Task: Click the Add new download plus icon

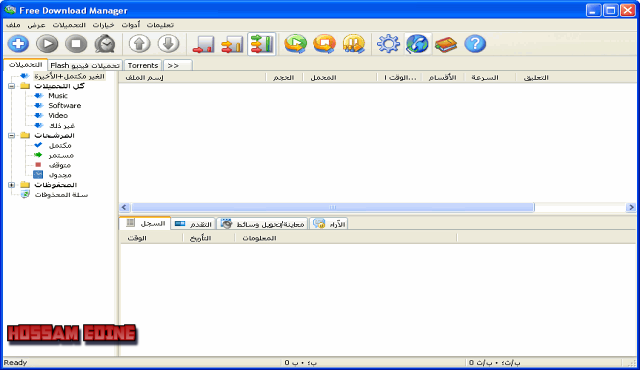Action: tap(18, 44)
